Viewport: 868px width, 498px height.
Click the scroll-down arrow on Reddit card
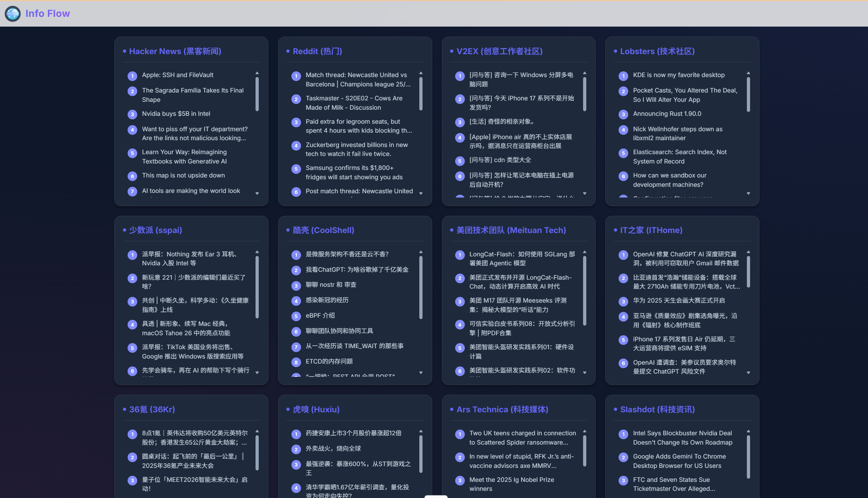tap(421, 194)
